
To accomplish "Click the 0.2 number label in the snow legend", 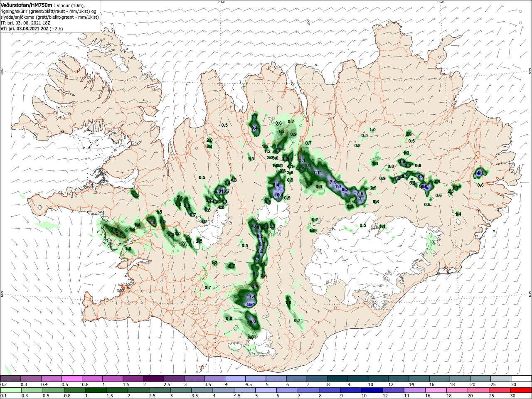I will tap(3, 384).
